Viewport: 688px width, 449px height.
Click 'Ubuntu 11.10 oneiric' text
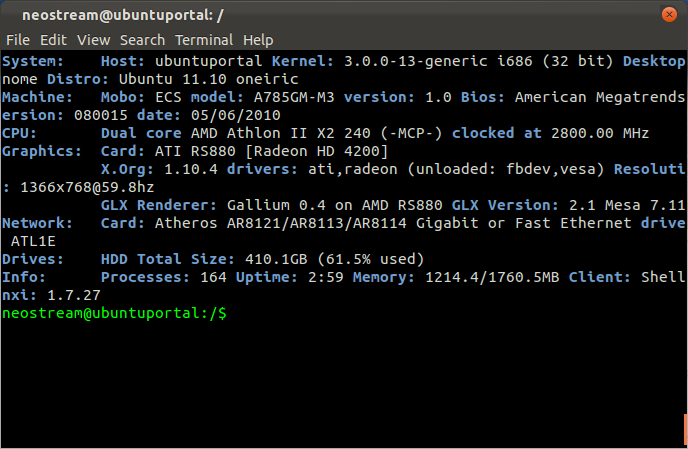click(208, 79)
